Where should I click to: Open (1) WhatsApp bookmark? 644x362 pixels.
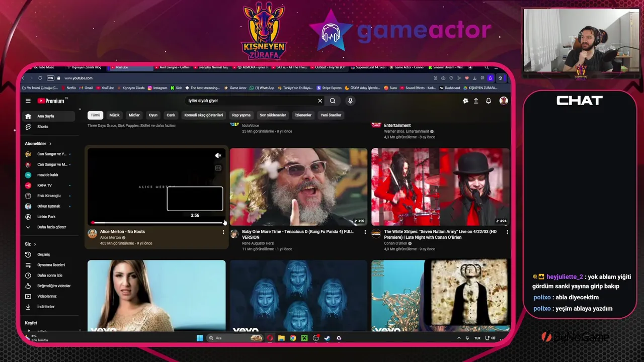(x=262, y=88)
